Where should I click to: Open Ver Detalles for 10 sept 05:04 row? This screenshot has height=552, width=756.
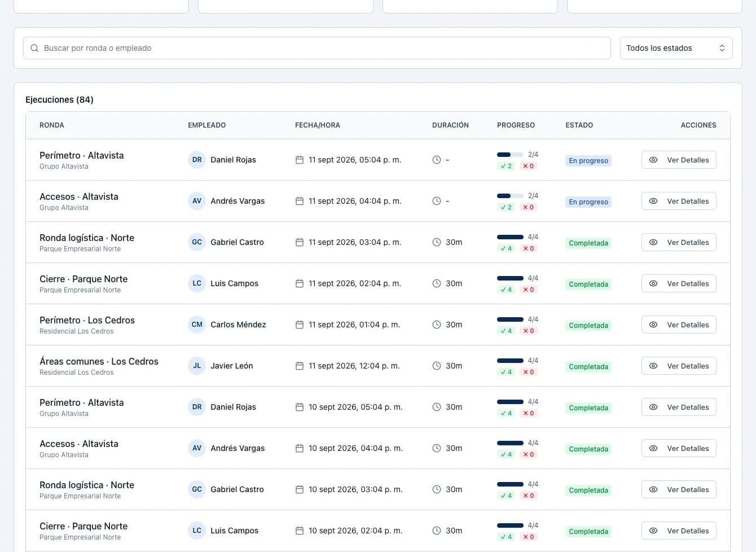pos(679,407)
